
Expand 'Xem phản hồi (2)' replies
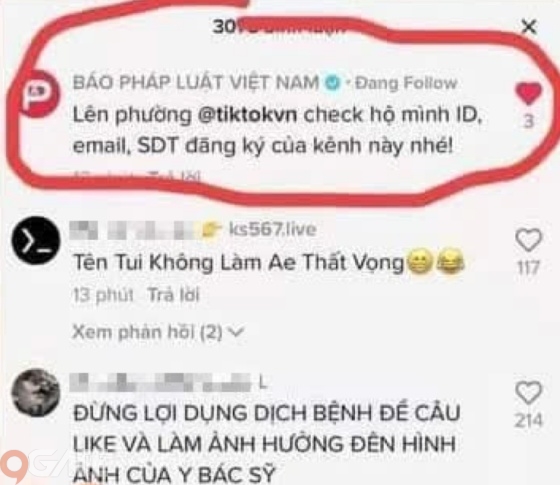pyautogui.click(x=158, y=332)
